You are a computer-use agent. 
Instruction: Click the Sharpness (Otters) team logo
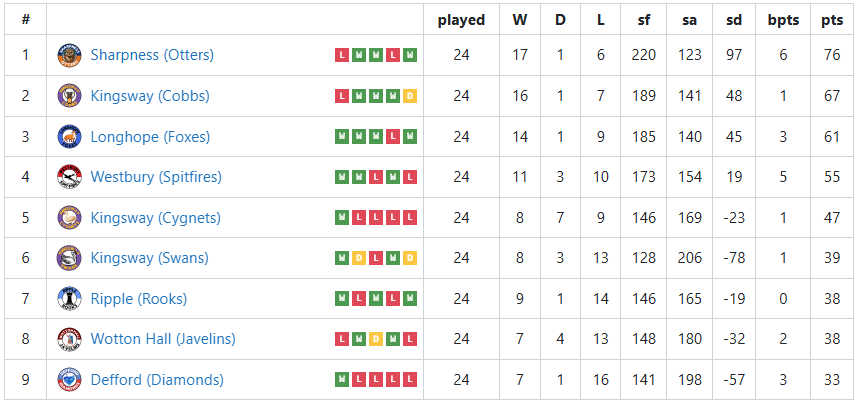click(x=69, y=55)
